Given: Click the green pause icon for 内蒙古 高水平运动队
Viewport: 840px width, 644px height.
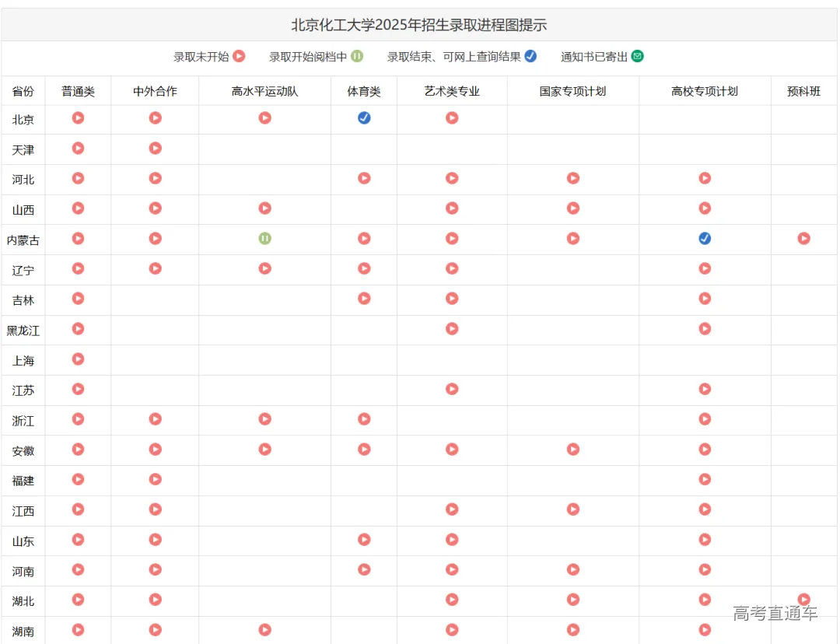Looking at the screenshot, I should [264, 238].
